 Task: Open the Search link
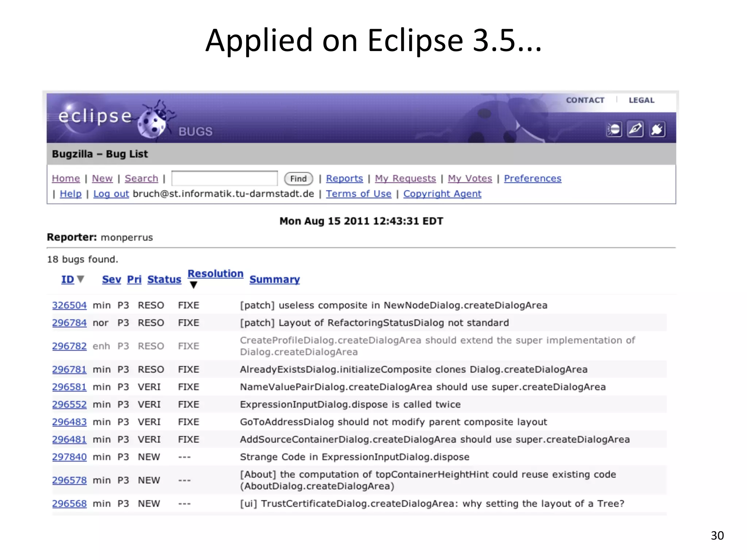tap(142, 178)
